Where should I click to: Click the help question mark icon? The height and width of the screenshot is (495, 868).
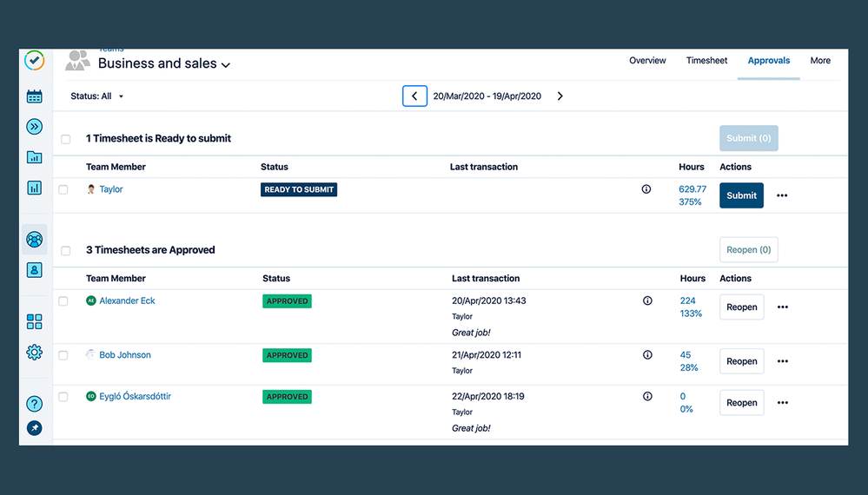[35, 404]
